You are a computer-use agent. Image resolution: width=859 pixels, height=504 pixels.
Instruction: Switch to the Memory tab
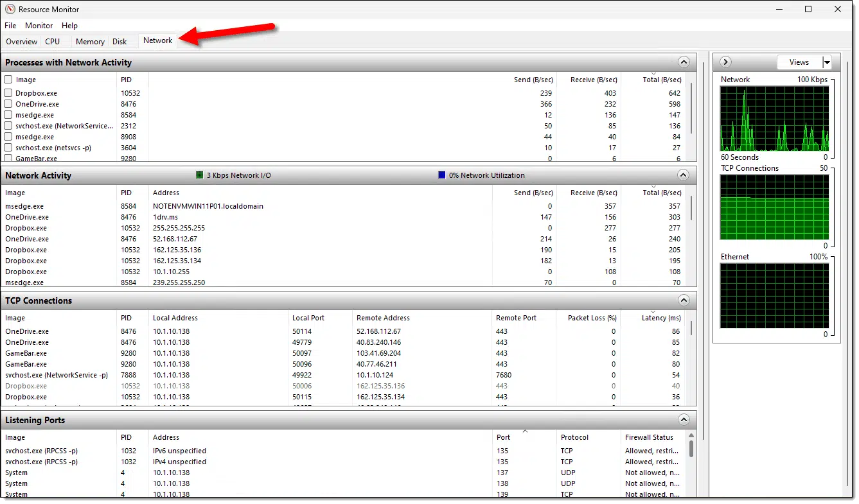[90, 42]
